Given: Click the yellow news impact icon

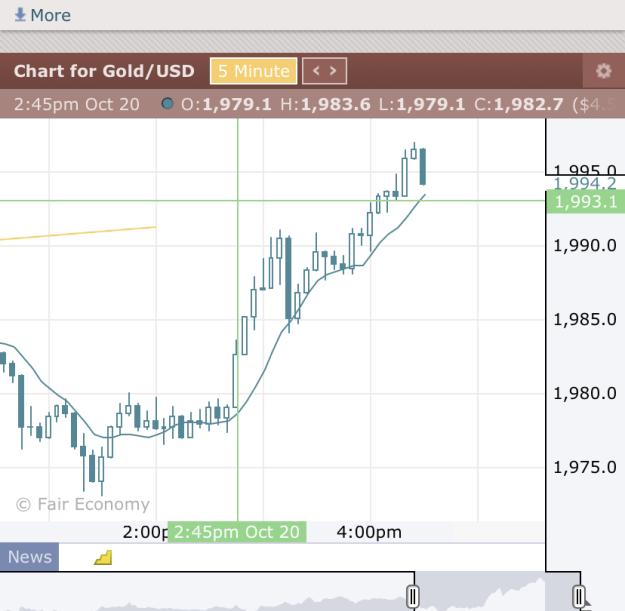Looking at the screenshot, I should (103, 557).
